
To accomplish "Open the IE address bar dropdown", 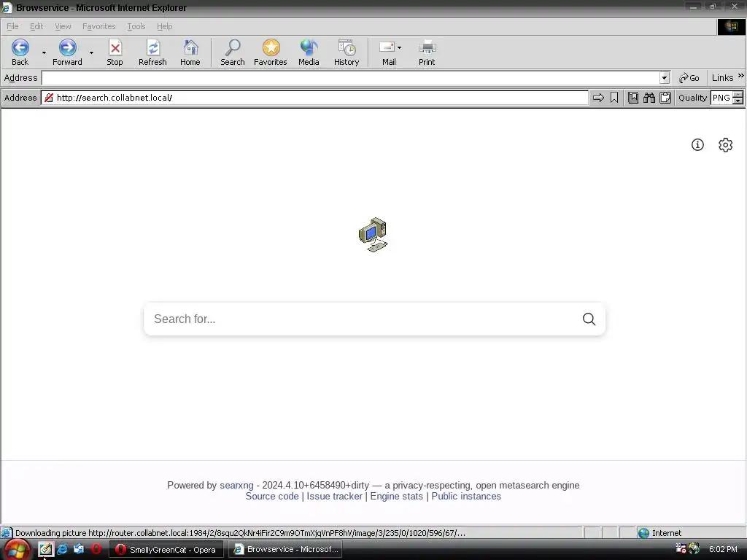I will (664, 77).
